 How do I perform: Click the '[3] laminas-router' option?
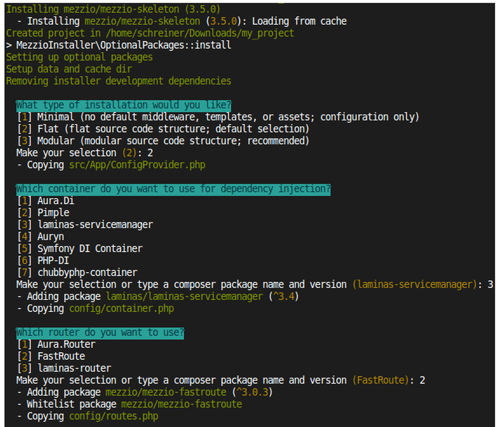[x=64, y=368]
